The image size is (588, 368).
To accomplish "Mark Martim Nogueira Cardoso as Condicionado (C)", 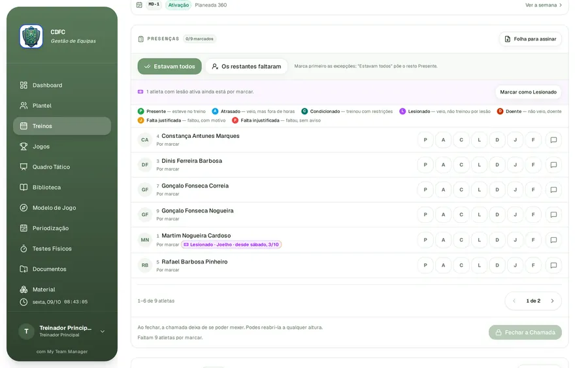I will [461, 240].
